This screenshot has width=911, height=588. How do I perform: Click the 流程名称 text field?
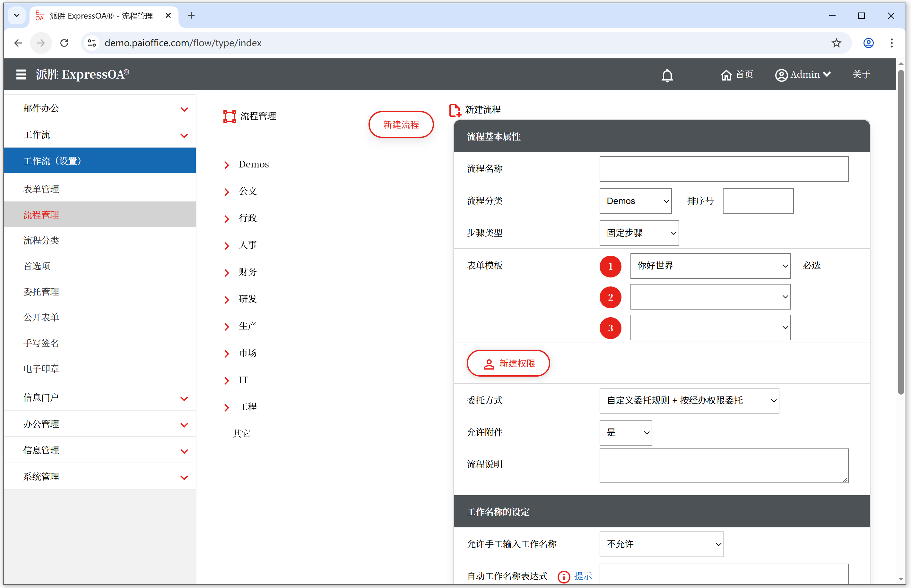point(724,169)
